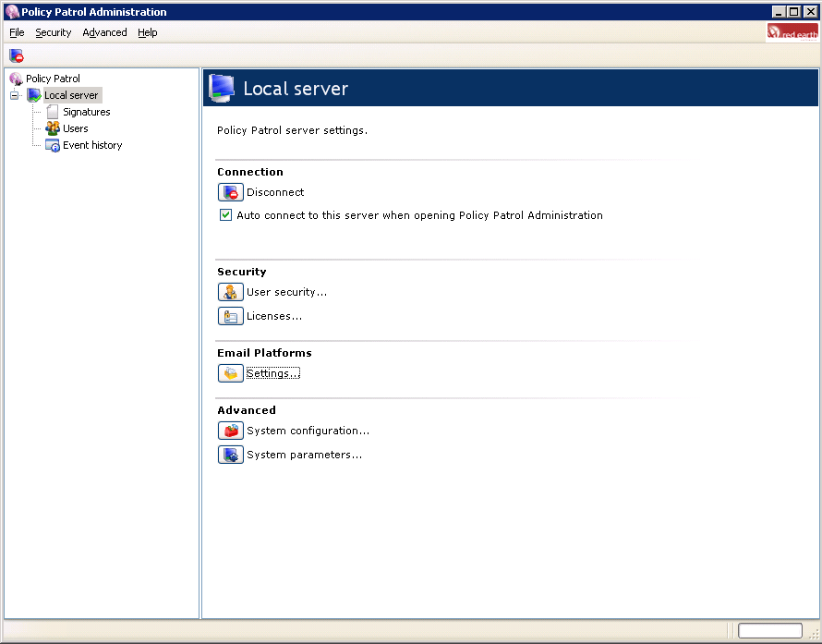Select Local server in the tree

coord(71,95)
